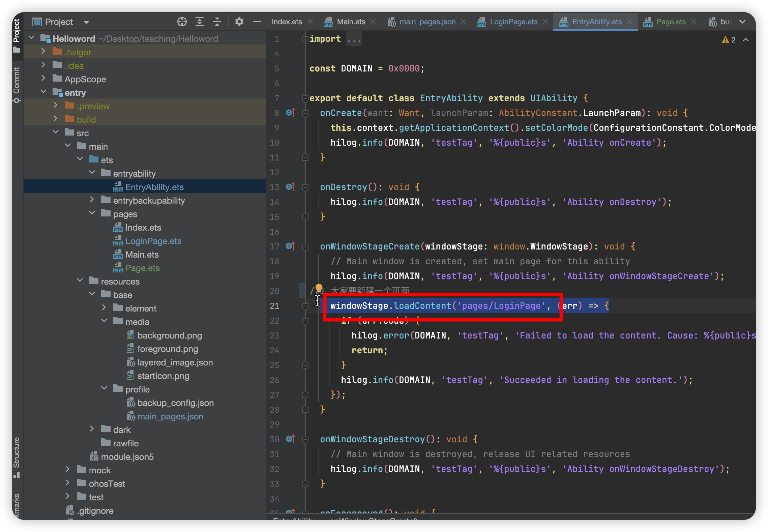Click the Expand All icon in Project panel
The image size is (768, 532).
[200, 22]
